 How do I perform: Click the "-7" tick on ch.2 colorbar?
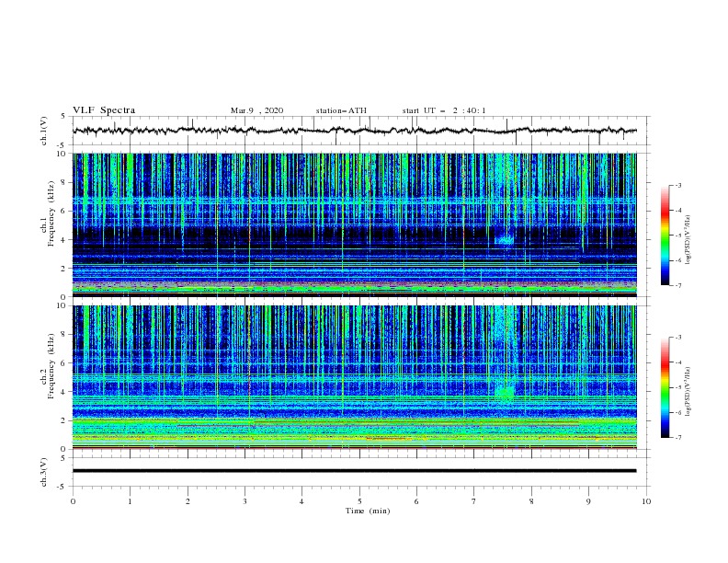point(677,438)
